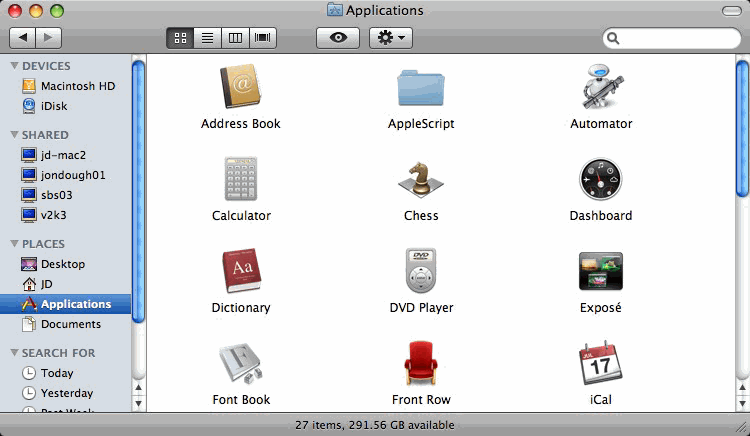Select the Dictionary book icon
This screenshot has height=436, width=750.
point(241,270)
